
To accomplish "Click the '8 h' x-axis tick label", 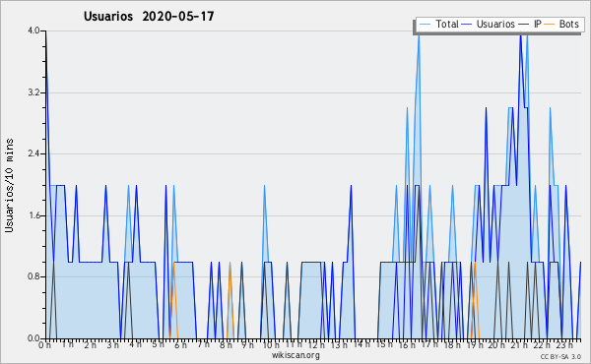I will 226,345.
